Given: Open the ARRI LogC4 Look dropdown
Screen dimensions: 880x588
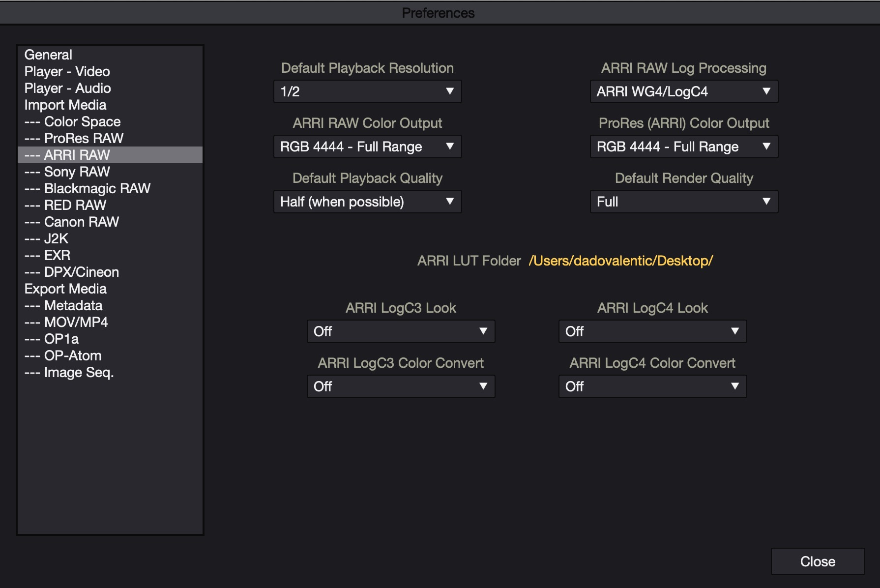Looking at the screenshot, I should [652, 331].
